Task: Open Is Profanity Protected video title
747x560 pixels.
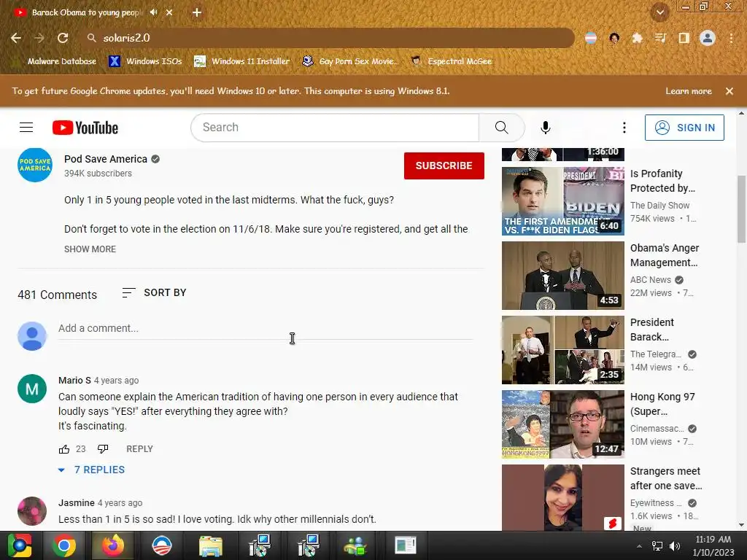Action: tap(662, 181)
